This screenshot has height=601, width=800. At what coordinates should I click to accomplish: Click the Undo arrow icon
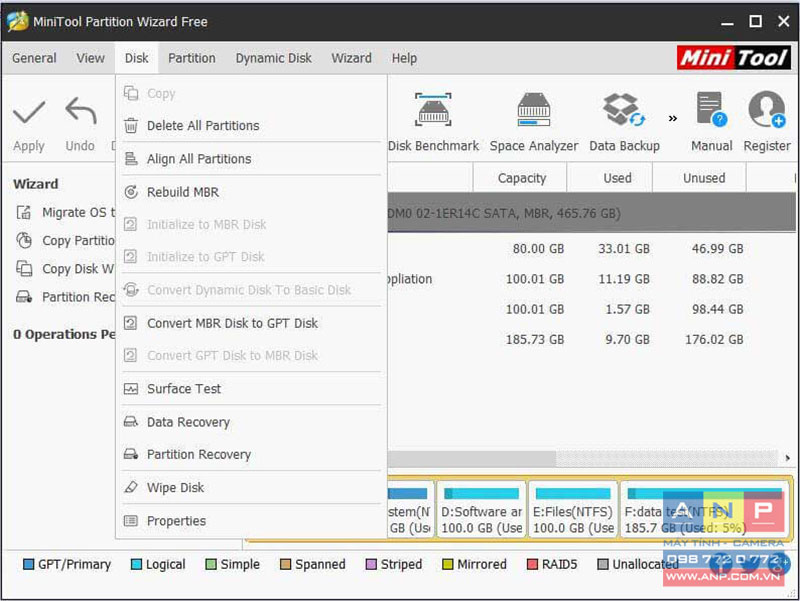click(81, 111)
